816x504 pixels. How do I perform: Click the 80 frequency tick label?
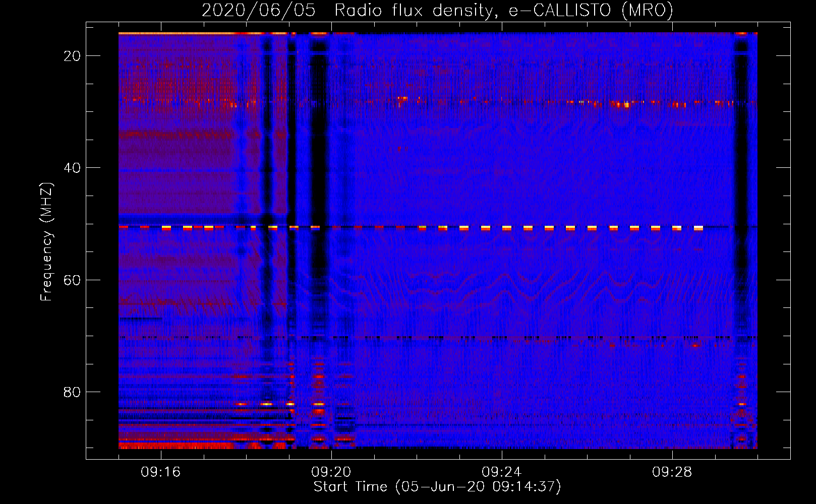[72, 392]
